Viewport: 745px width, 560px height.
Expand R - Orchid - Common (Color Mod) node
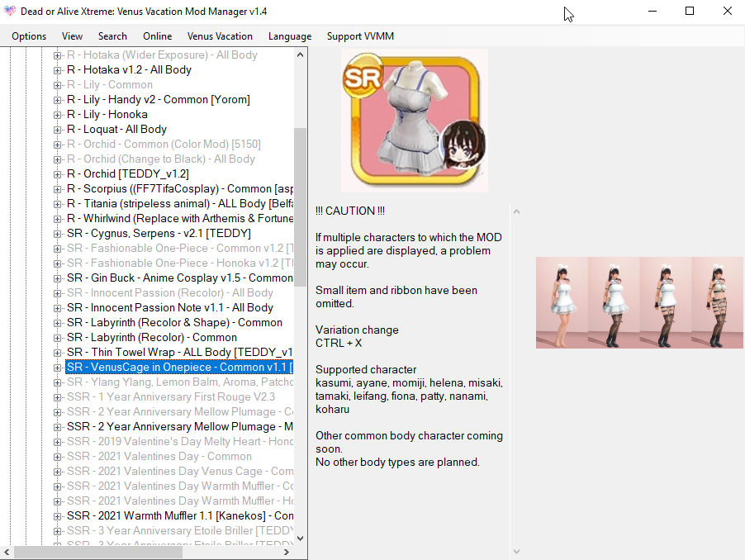pyautogui.click(x=57, y=145)
